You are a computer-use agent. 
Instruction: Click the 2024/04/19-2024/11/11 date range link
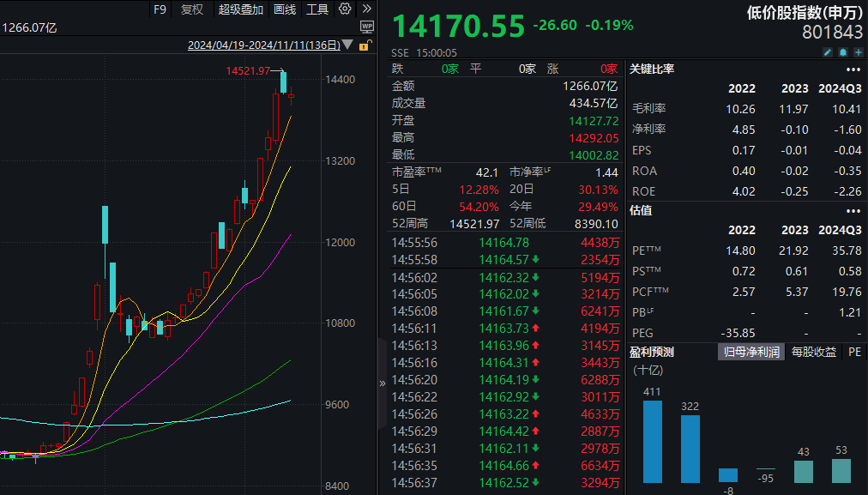click(x=263, y=45)
